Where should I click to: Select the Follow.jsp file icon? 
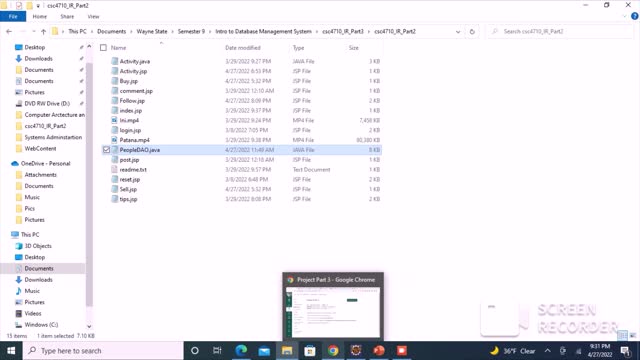pyautogui.click(x=115, y=100)
